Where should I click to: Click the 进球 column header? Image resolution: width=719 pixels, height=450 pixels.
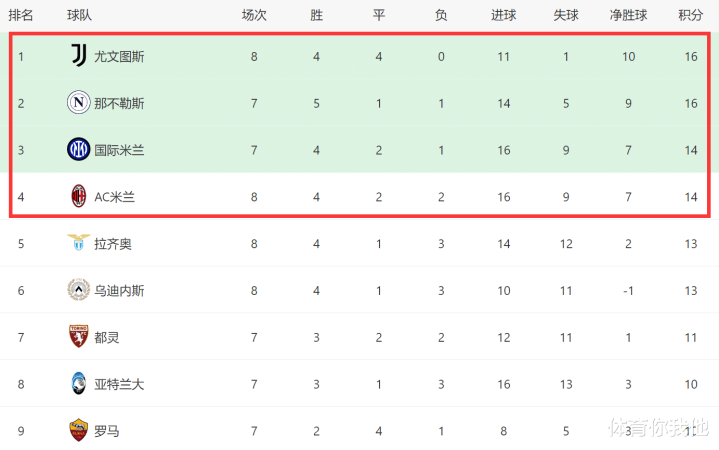pos(503,15)
